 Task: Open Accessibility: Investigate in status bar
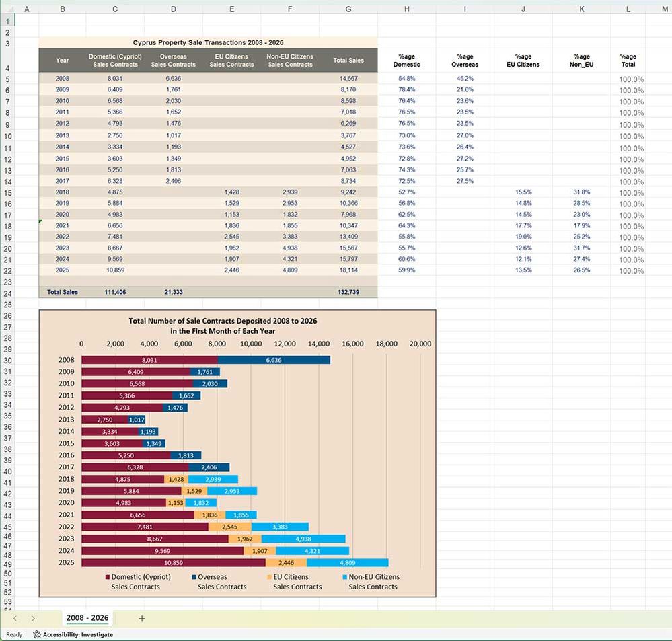click(x=77, y=634)
